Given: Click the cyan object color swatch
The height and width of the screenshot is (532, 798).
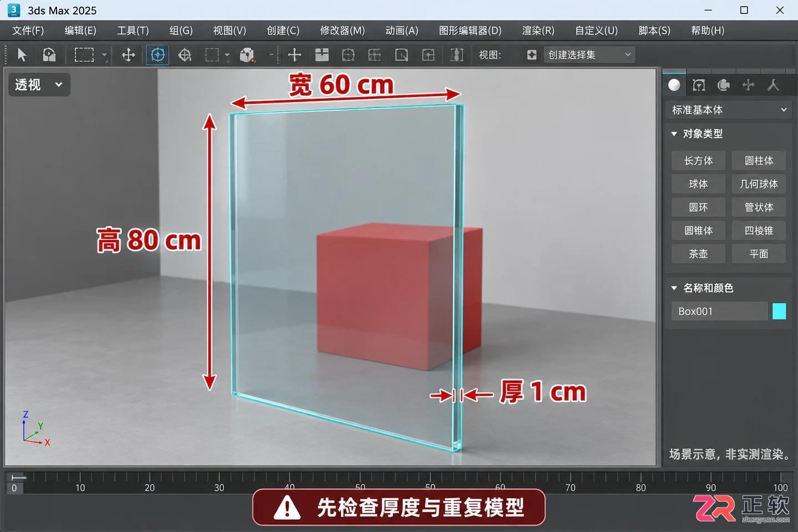Looking at the screenshot, I should pyautogui.click(x=779, y=311).
